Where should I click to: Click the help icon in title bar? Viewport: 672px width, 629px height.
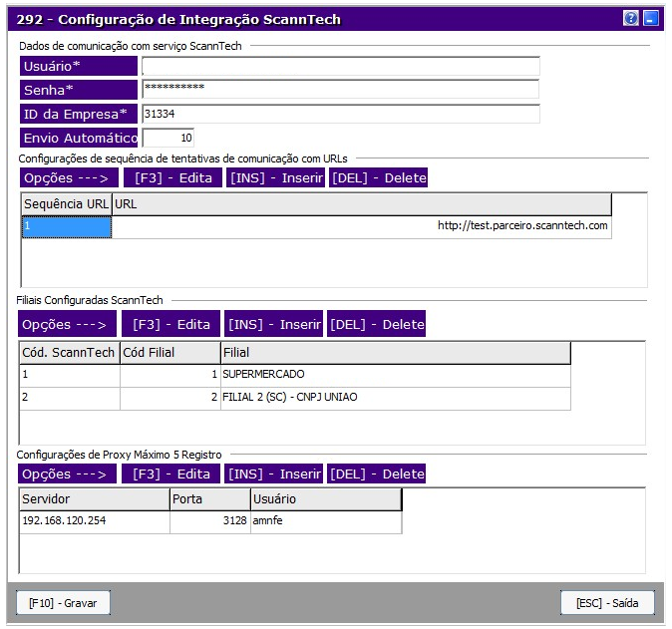630,18
